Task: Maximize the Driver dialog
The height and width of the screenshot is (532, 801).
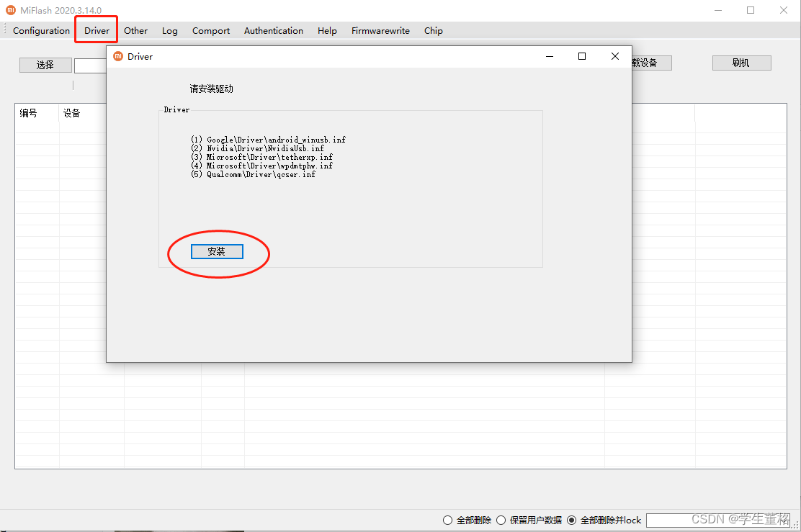Action: click(x=582, y=56)
